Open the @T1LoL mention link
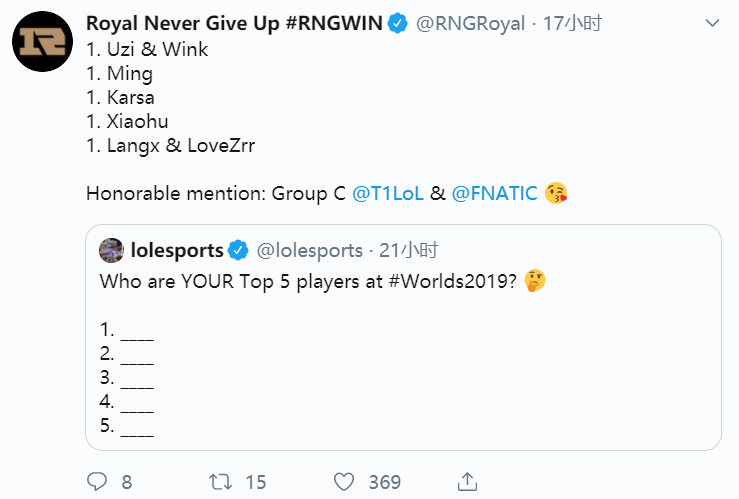739x499 pixels. [387, 194]
